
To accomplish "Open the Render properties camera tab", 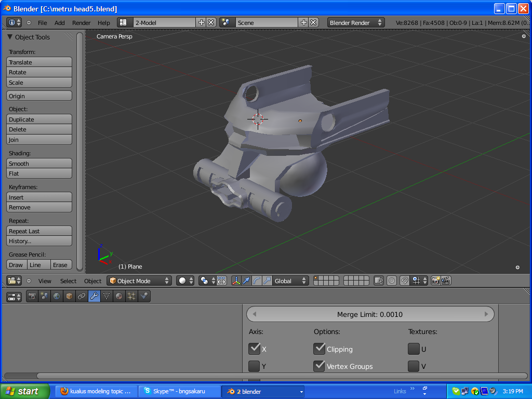I will (32, 296).
